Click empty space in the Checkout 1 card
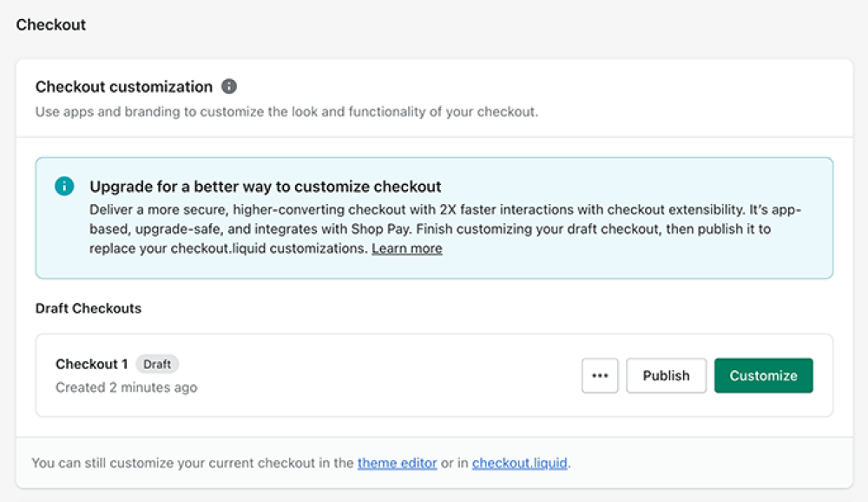Image resolution: width=868 pixels, height=502 pixels. coord(391,376)
